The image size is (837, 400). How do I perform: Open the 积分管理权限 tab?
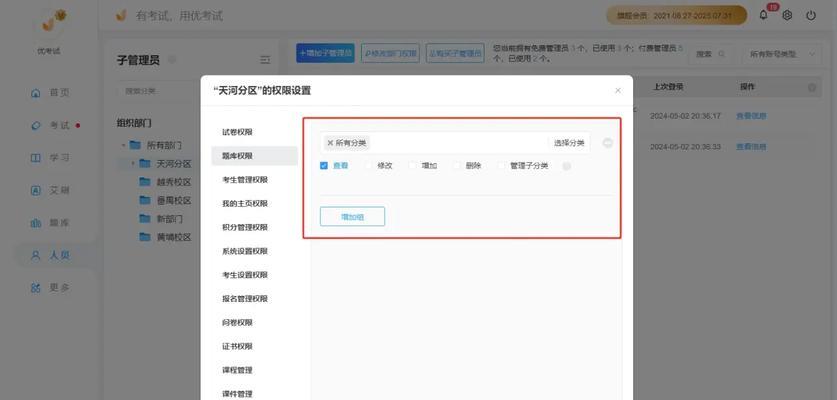(x=254, y=228)
